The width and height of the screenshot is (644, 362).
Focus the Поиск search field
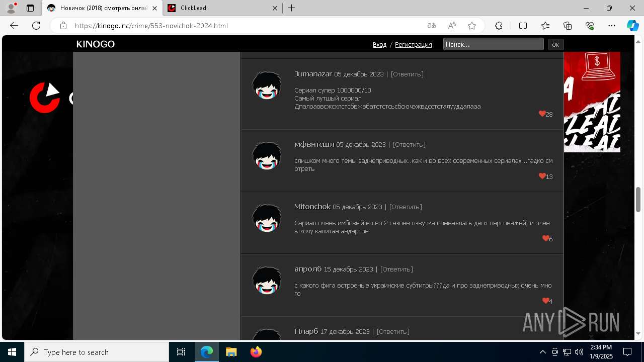tap(493, 44)
